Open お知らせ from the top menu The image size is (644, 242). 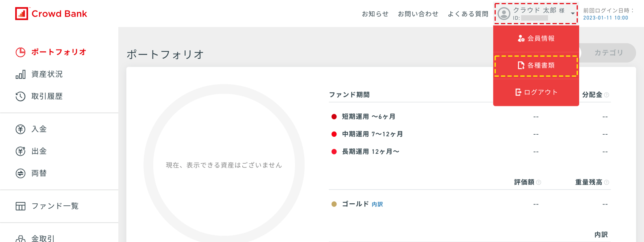pos(375,13)
